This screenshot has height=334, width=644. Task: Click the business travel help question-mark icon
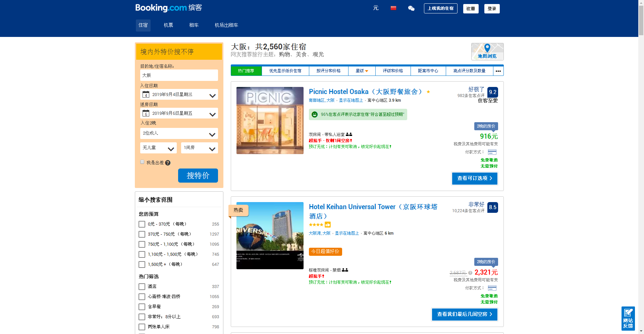point(168,163)
